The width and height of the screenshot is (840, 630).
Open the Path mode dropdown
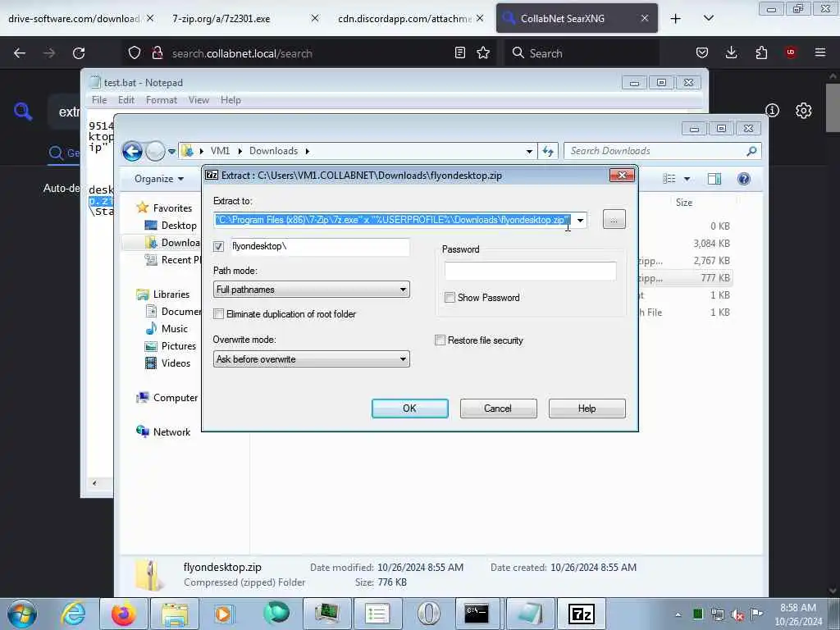(x=311, y=290)
